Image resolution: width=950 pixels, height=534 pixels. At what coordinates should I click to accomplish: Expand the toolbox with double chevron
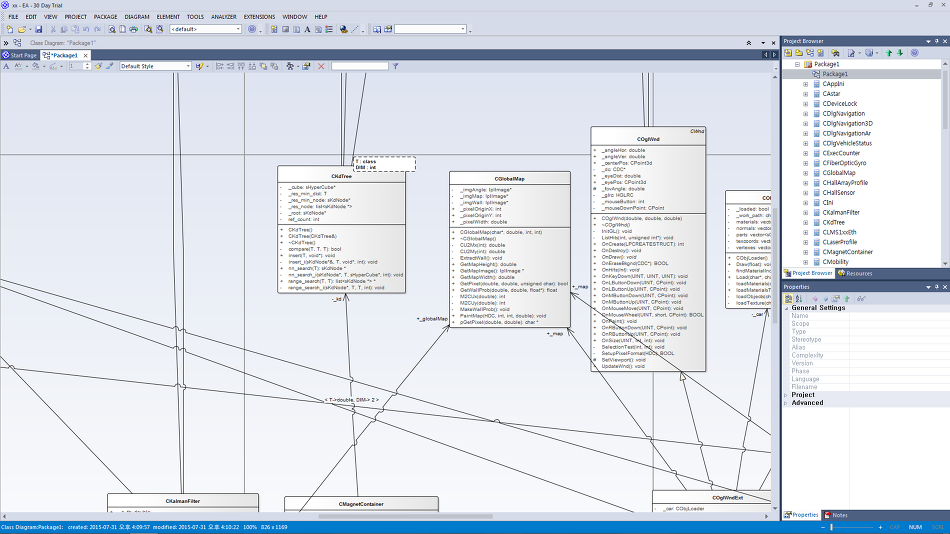click(x=5, y=43)
